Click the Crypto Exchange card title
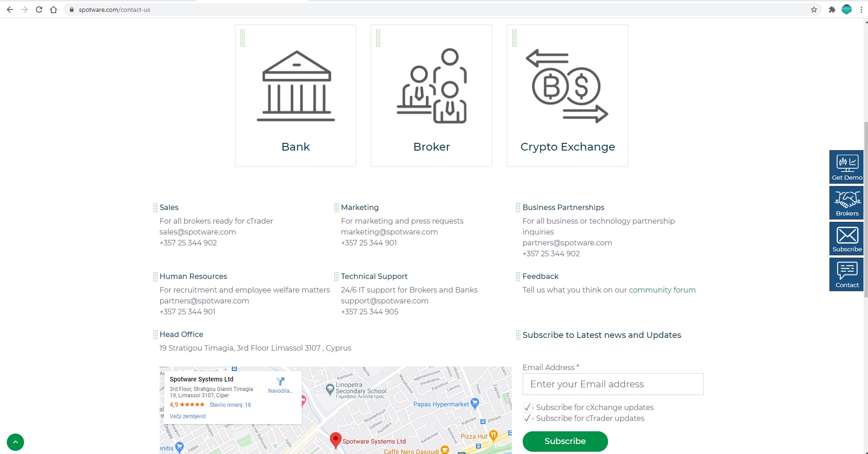The image size is (868, 454). click(x=568, y=147)
